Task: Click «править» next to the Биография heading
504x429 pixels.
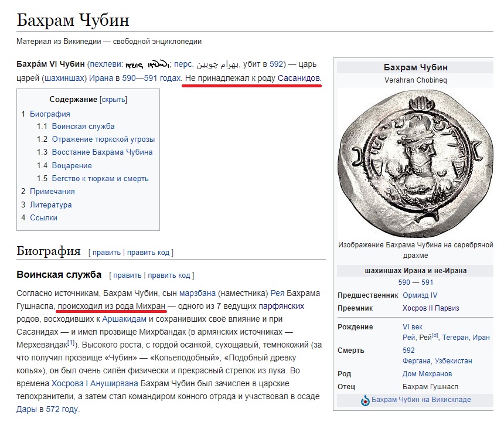Action: click(x=106, y=253)
